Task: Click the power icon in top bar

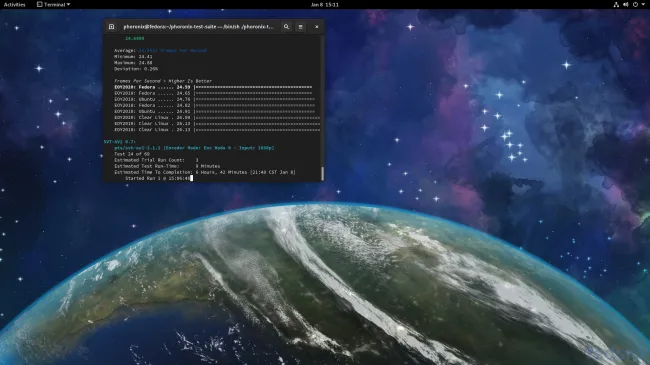Action: tap(635, 5)
